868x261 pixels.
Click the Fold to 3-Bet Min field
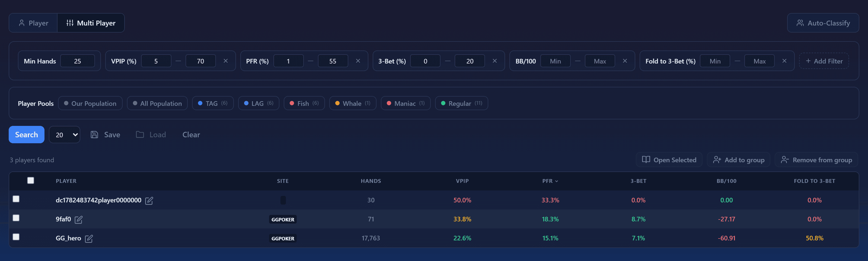(x=715, y=61)
